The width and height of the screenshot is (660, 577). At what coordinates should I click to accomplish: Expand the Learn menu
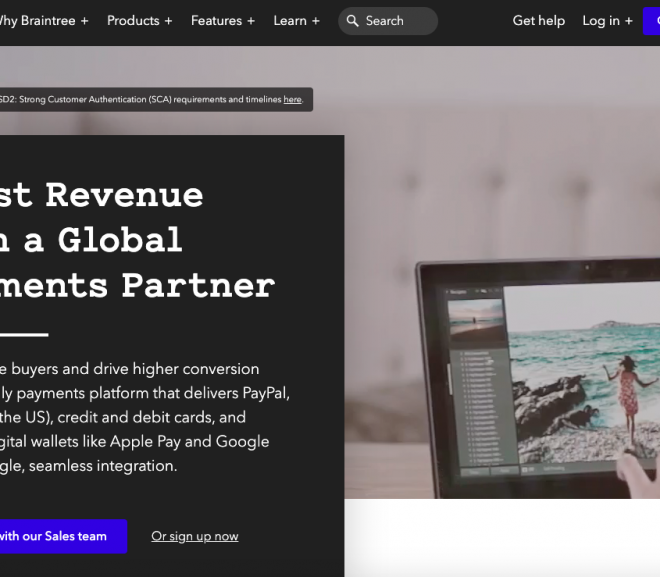(x=297, y=21)
